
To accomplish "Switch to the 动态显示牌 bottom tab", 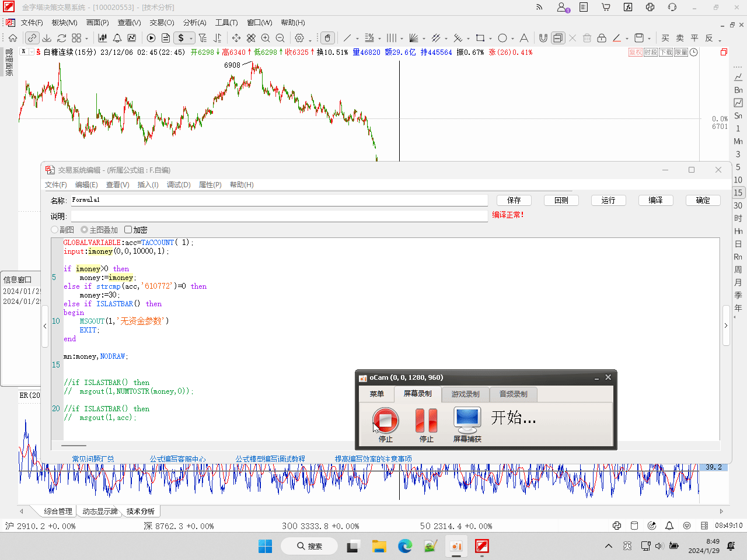I will (100, 511).
